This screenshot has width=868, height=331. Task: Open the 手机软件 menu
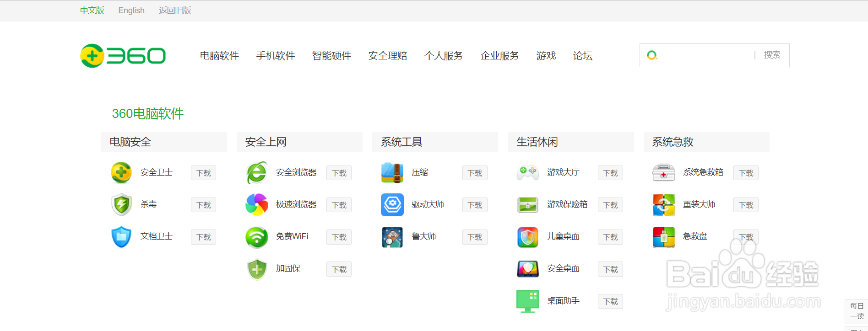pos(275,56)
